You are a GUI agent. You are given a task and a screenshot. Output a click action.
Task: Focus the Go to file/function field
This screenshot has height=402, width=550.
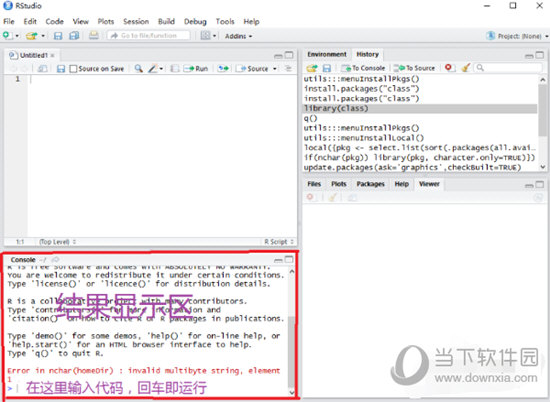point(149,35)
